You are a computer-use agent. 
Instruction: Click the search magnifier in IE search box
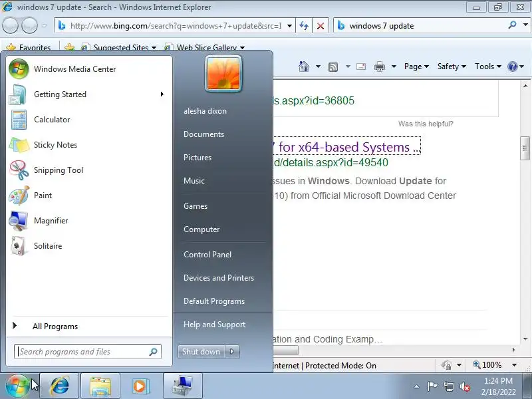512,25
